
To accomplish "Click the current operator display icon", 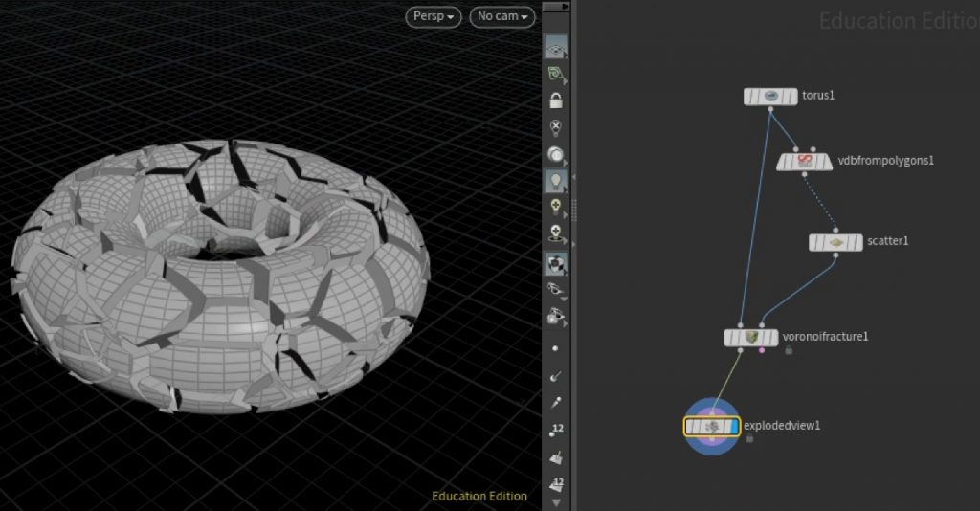I will pos(555,318).
